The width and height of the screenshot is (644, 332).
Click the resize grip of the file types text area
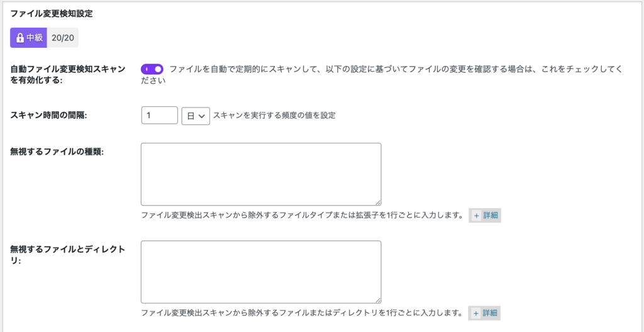click(x=378, y=202)
